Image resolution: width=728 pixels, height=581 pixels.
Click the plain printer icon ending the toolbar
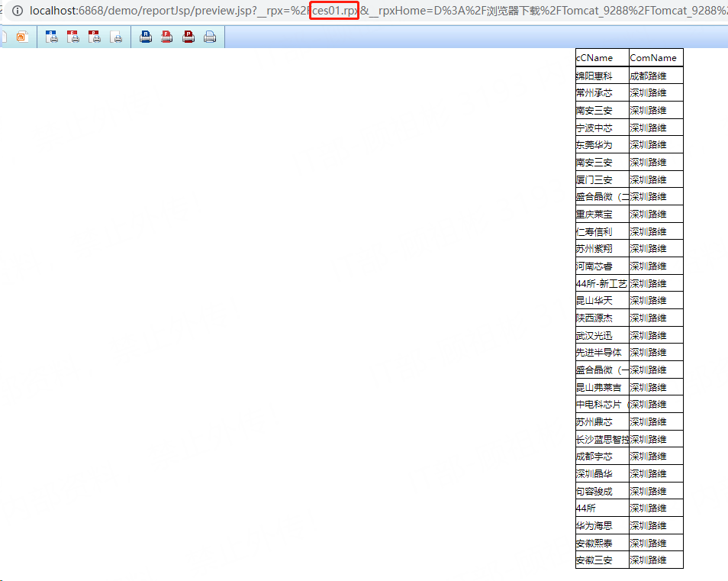tap(209, 37)
